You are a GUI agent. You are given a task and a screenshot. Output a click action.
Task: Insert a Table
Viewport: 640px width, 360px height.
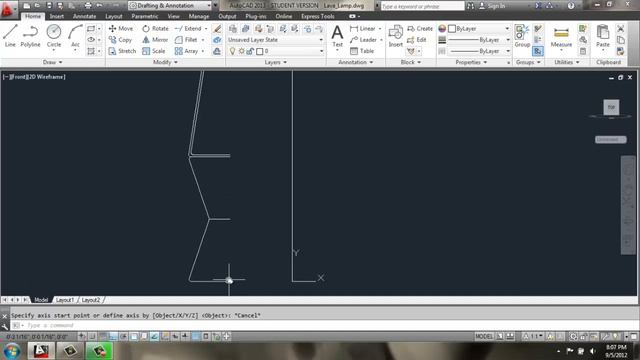click(362, 51)
